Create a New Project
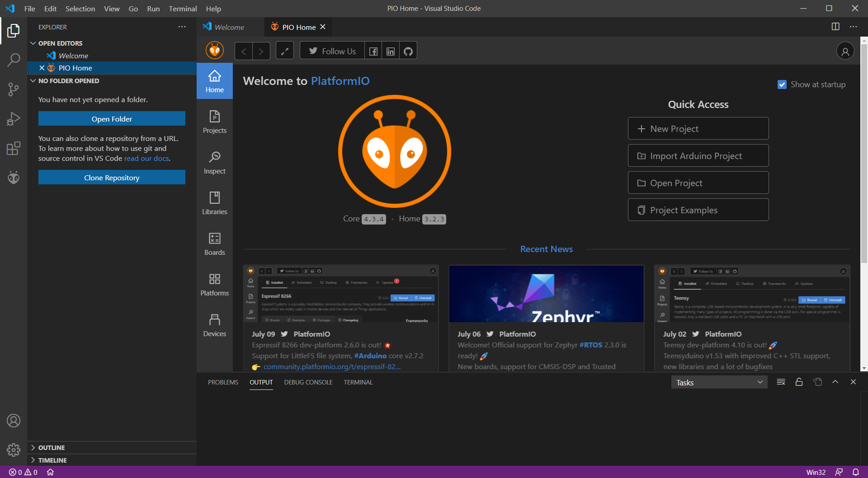Viewport: 868px width, 478px height. pos(698,129)
